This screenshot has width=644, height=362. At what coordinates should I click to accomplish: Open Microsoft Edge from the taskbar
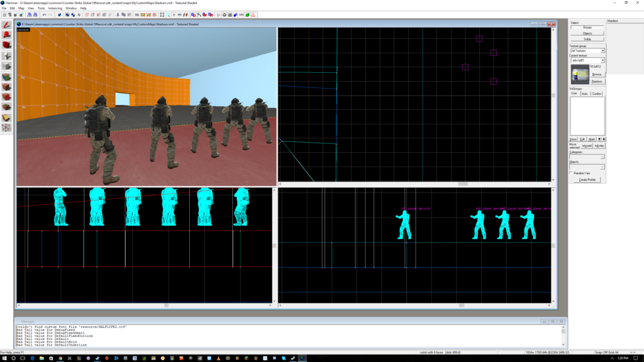pos(33,358)
